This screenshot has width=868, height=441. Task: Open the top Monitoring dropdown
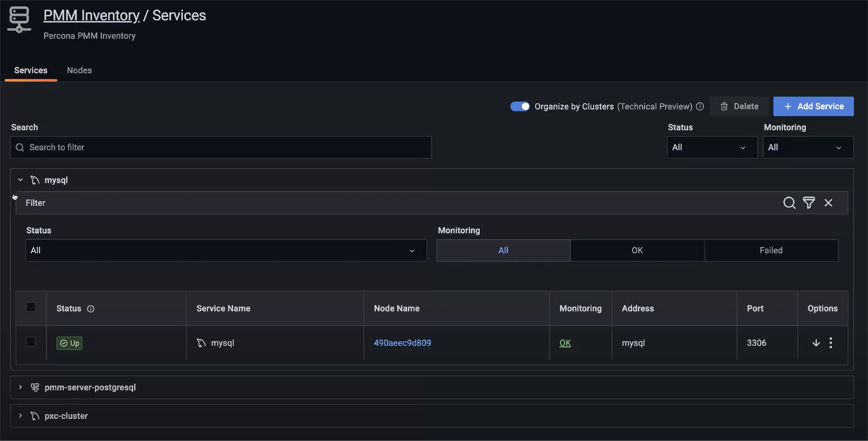(x=807, y=147)
